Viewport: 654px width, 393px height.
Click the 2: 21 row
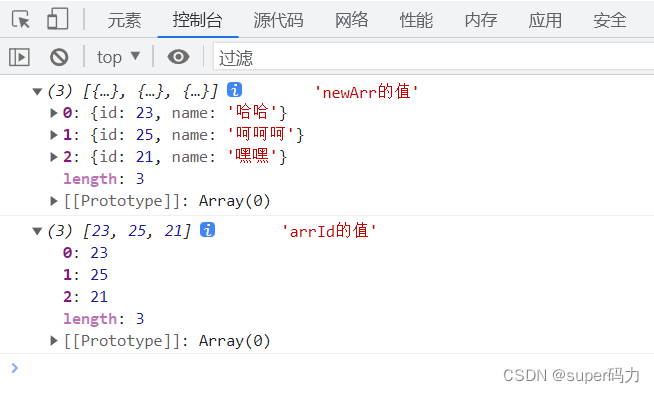point(85,297)
